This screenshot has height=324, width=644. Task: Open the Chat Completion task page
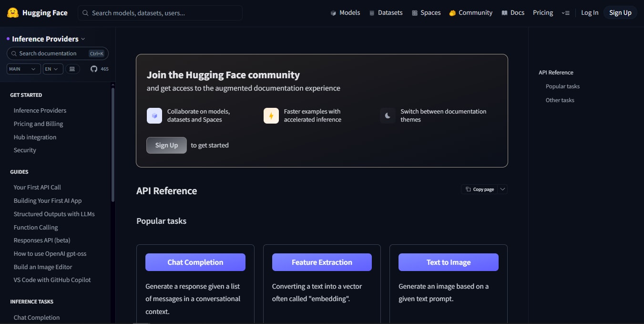pyautogui.click(x=195, y=262)
